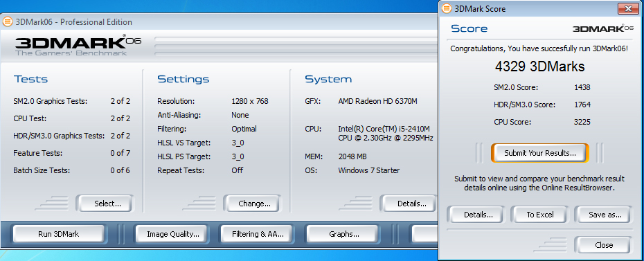Click the Feature Tests count 0 of 7
Image resolution: width=644 pixels, height=261 pixels.
click(120, 153)
